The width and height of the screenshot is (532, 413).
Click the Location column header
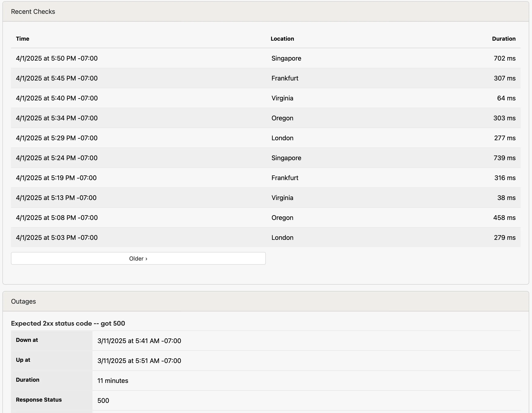282,38
